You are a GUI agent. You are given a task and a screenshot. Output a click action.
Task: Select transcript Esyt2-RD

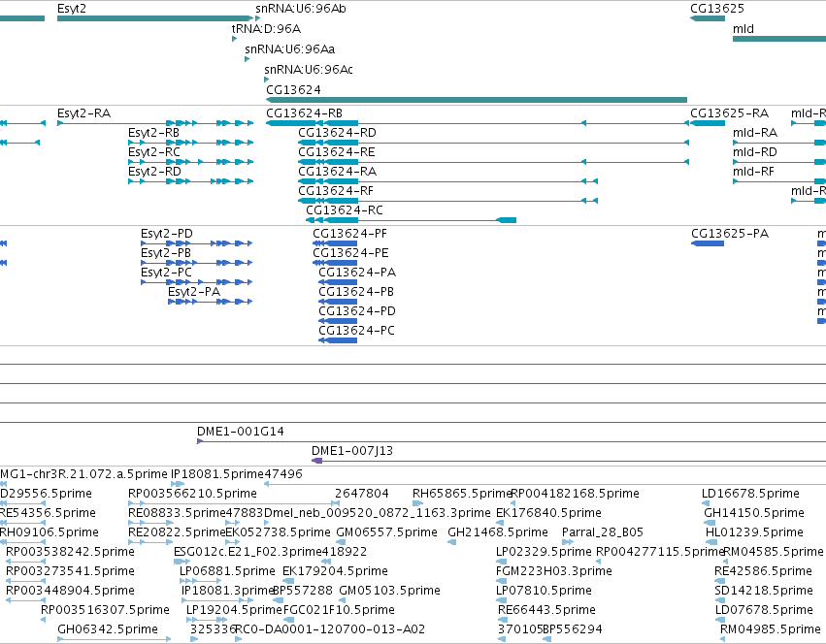pyautogui.click(x=190, y=181)
